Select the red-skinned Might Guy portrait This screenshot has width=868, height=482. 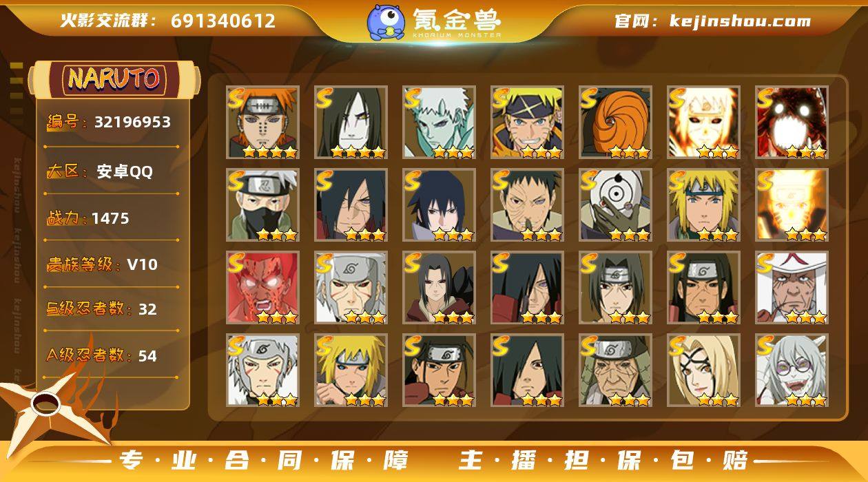[x=263, y=288]
